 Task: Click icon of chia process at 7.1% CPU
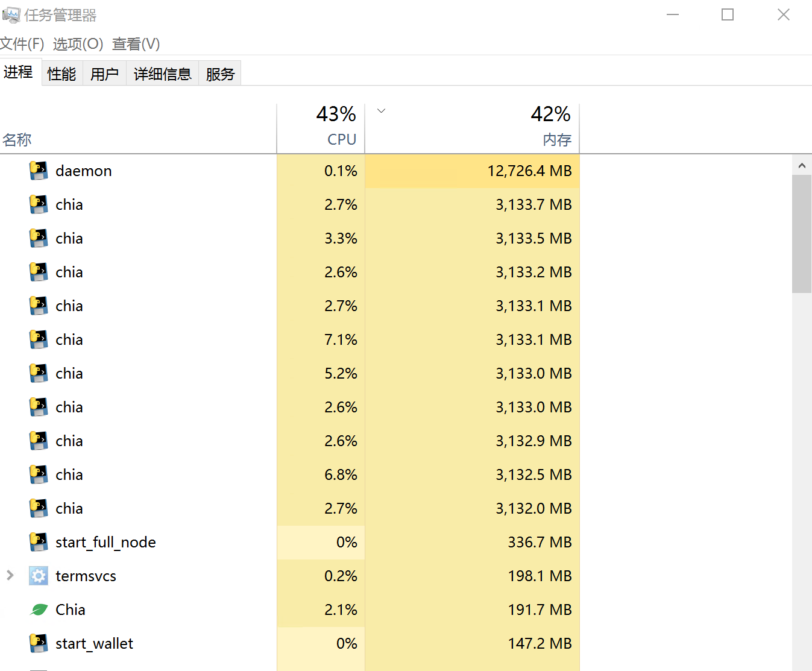39,340
